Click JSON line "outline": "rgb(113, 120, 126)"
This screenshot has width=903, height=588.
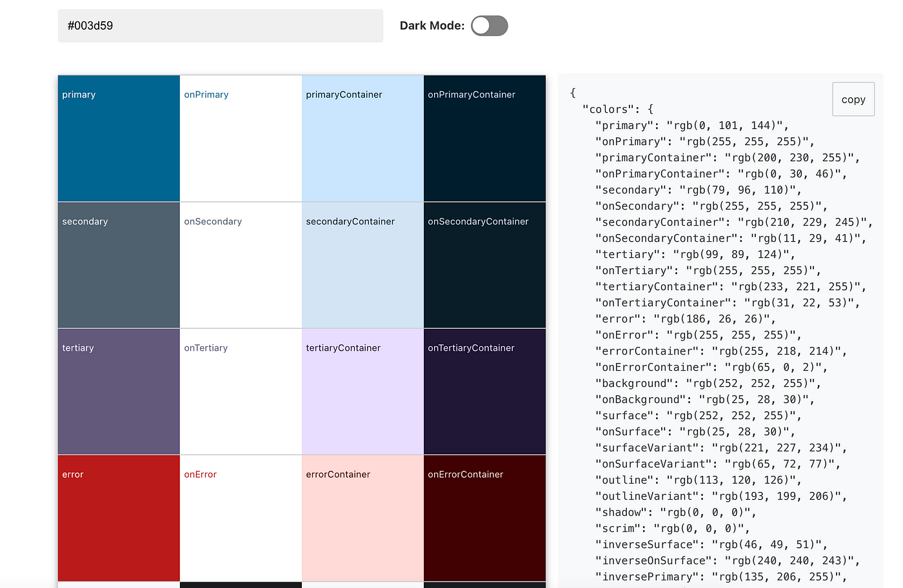(699, 480)
